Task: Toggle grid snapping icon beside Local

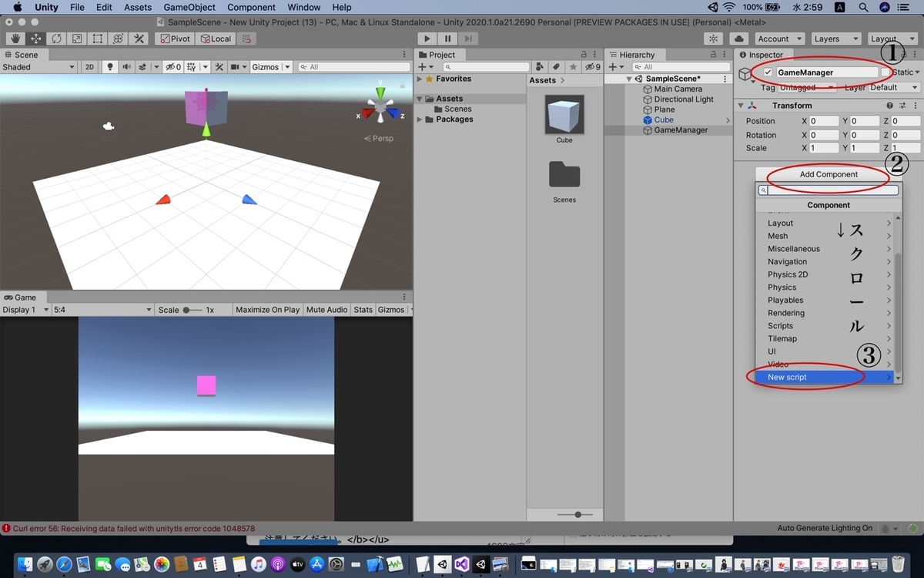Action: point(247,39)
